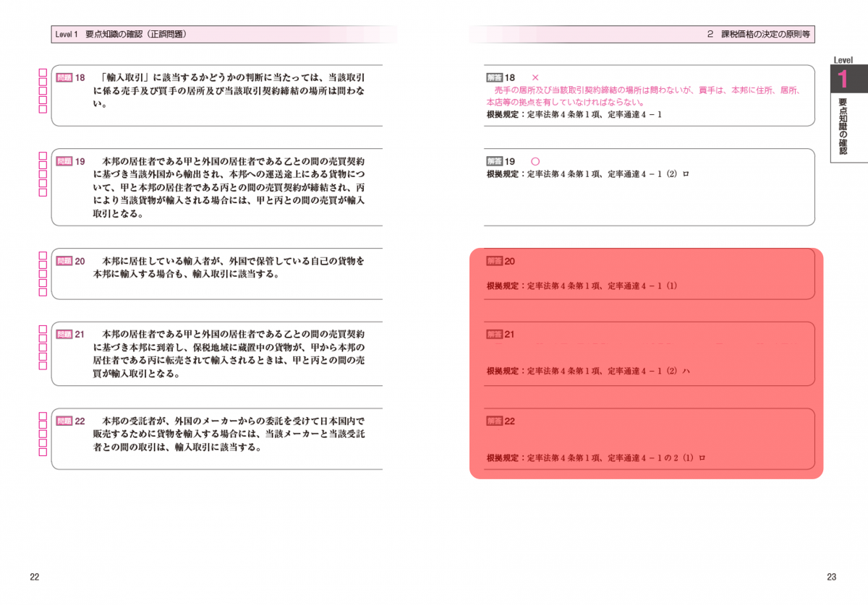This screenshot has height=605, width=868.
Task: Click the 解答 badge for answer 22
Action: click(x=495, y=421)
